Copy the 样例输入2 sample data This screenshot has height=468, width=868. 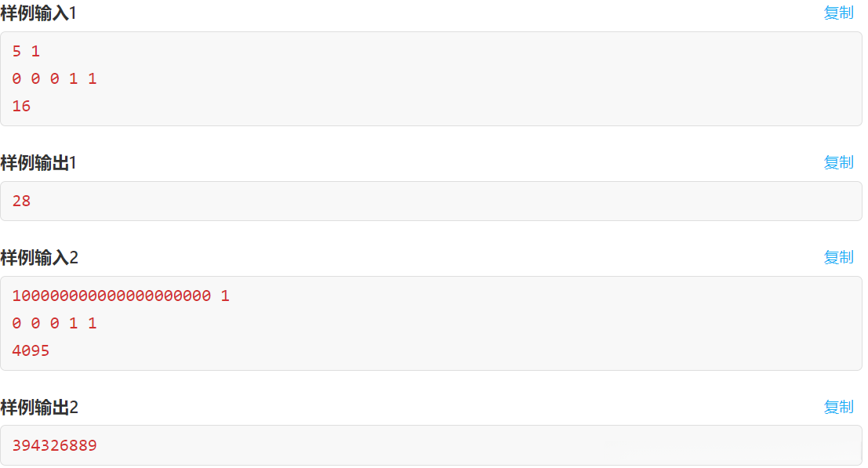(838, 257)
